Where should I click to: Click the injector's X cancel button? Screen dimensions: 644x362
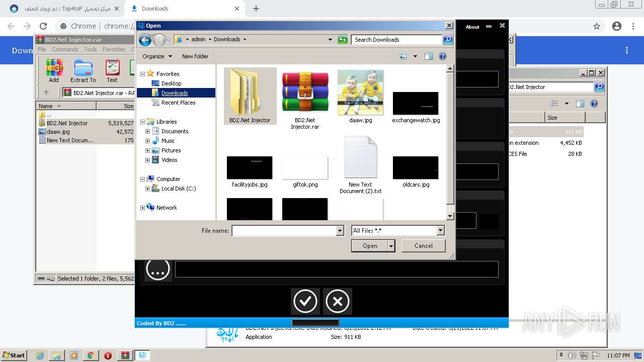click(337, 301)
